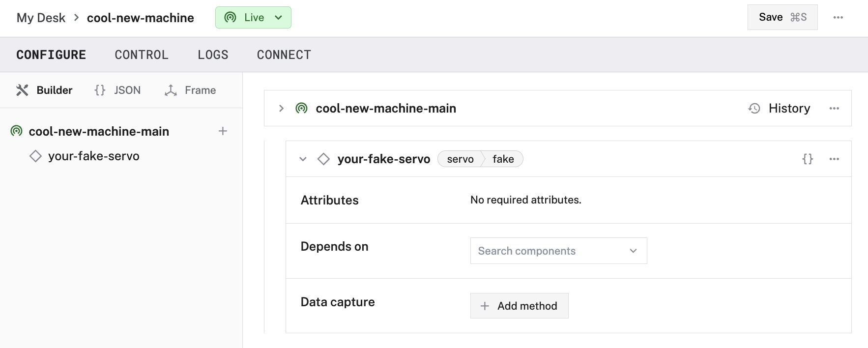
Task: Click diamond icon next to your-fake-servo in sidebar
Action: tap(35, 156)
